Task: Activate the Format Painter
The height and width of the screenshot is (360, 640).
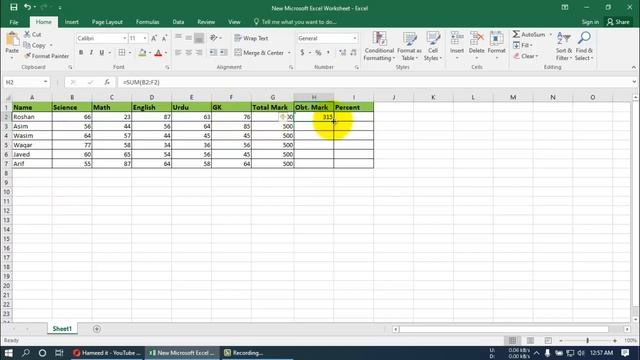Action: [46, 56]
